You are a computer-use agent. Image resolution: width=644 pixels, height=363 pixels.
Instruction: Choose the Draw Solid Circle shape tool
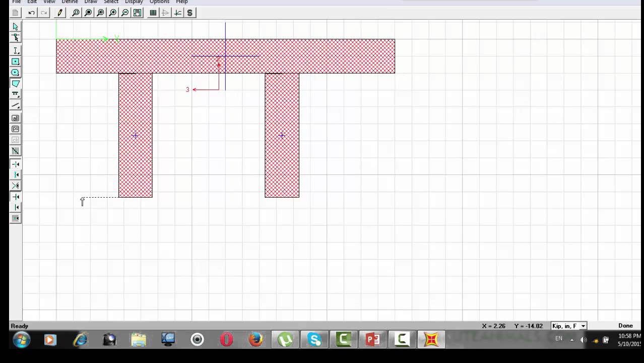tap(16, 73)
